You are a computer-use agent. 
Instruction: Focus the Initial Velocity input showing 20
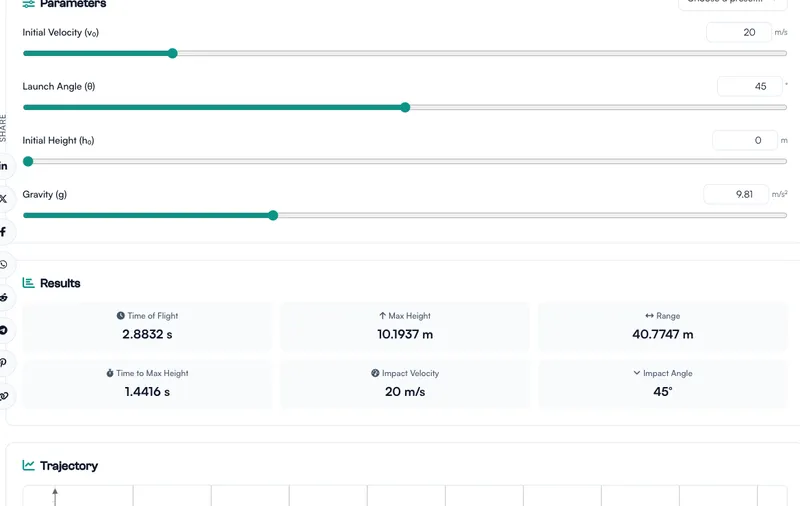738,32
